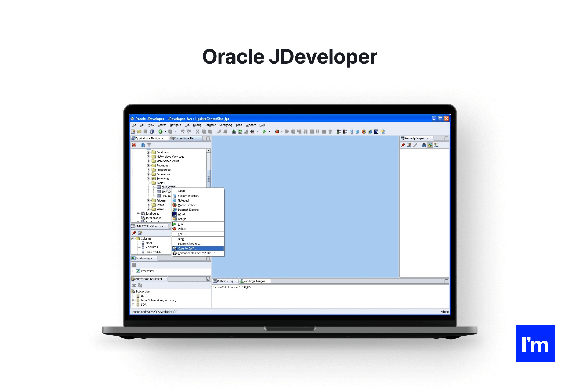Click the new view icon in Structure pane
This screenshot has height=392, width=580.
(140, 233)
